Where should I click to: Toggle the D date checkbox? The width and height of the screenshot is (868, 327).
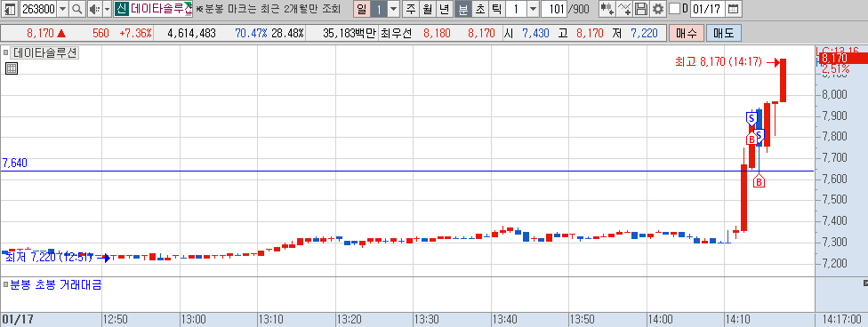pos(674,9)
